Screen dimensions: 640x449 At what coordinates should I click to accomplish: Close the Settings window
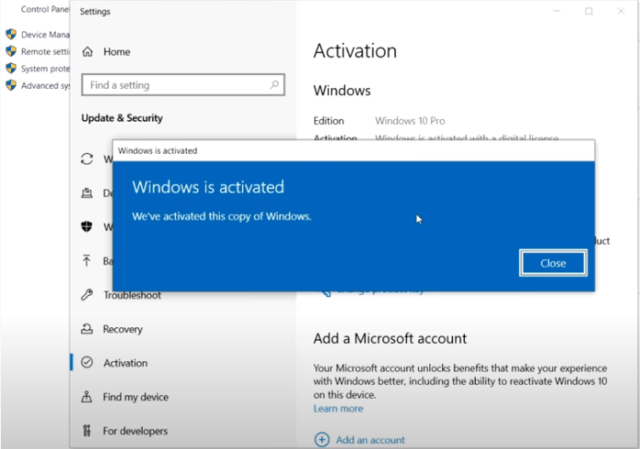pos(621,11)
